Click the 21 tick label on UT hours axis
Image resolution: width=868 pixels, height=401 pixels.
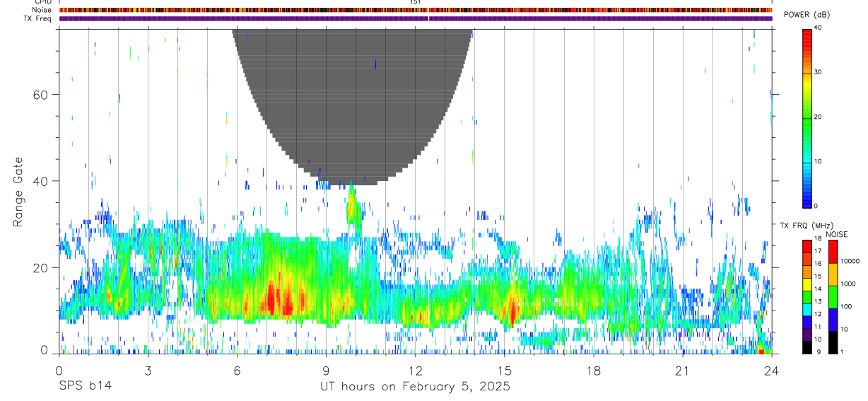point(682,370)
